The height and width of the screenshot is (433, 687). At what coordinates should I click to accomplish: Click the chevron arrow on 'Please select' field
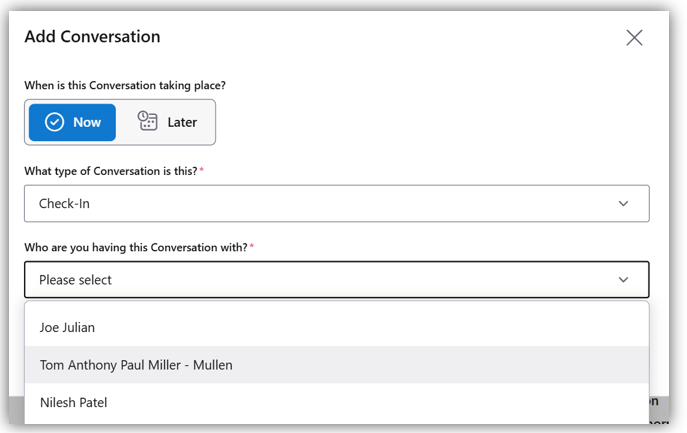623,280
